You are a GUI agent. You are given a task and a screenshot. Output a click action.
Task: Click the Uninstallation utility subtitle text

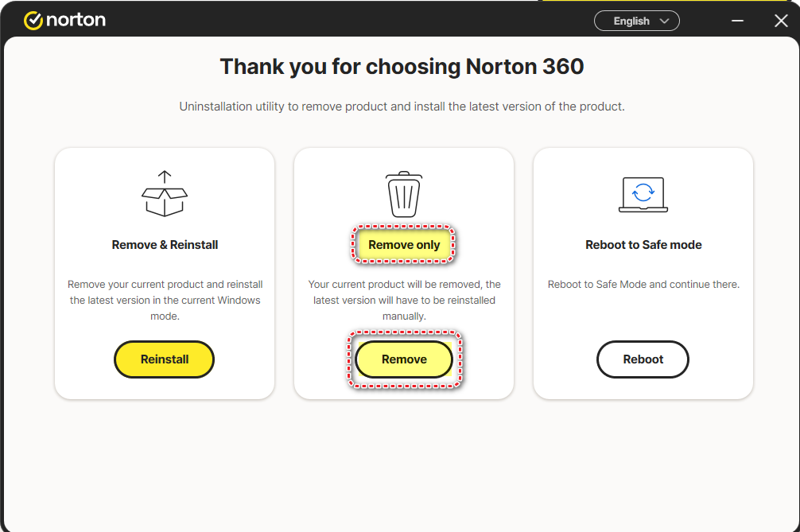tap(402, 107)
